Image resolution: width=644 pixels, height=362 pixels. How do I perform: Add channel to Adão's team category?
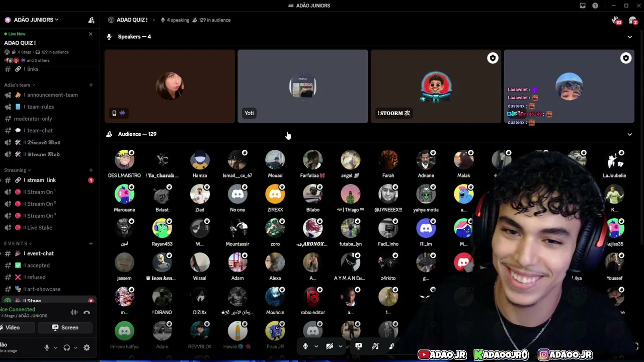coord(91,85)
